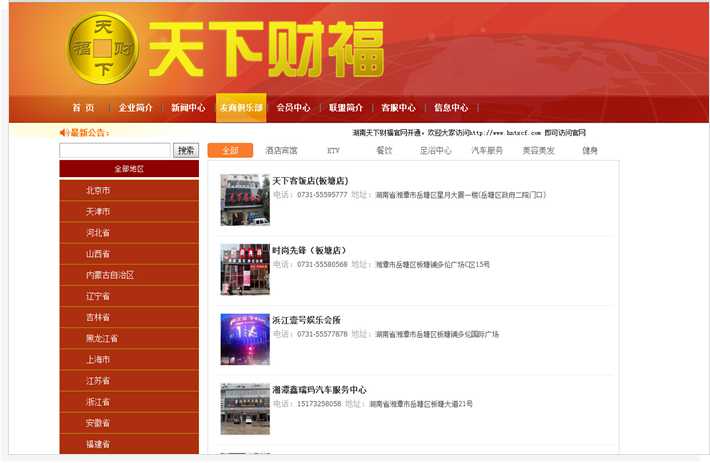Open thumbnail of 时尚先锋（板塘店）
The height and width of the screenshot is (463, 710).
pyautogui.click(x=245, y=269)
